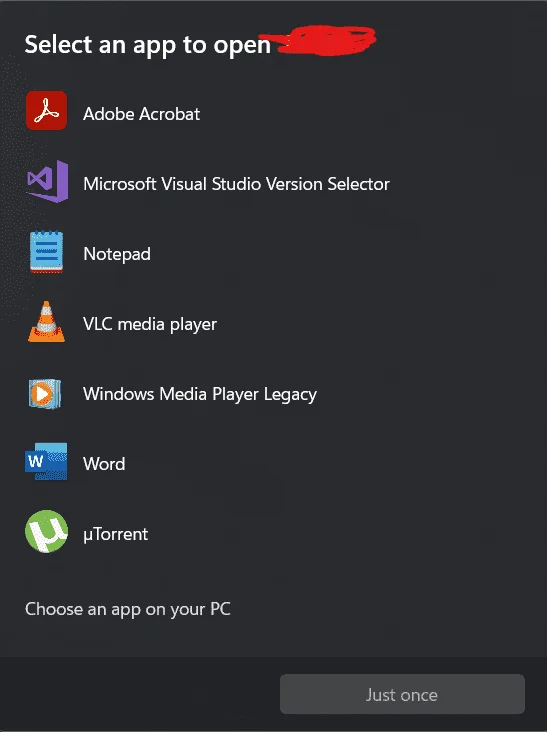Select the Notepad entry label

click(x=117, y=254)
